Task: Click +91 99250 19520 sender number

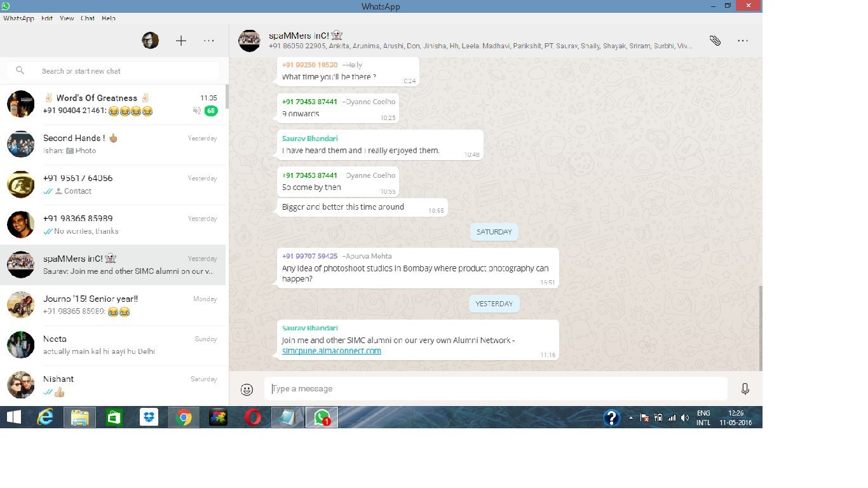Action: (x=310, y=65)
